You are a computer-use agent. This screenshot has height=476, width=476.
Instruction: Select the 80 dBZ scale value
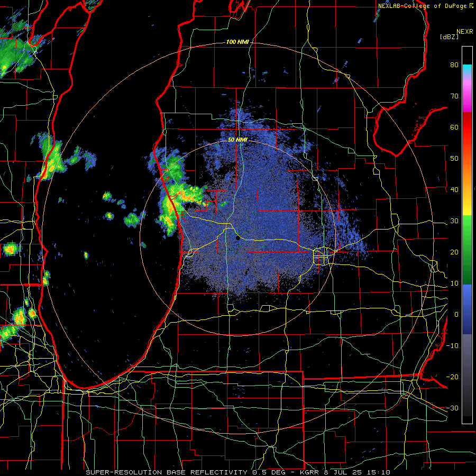pos(454,65)
